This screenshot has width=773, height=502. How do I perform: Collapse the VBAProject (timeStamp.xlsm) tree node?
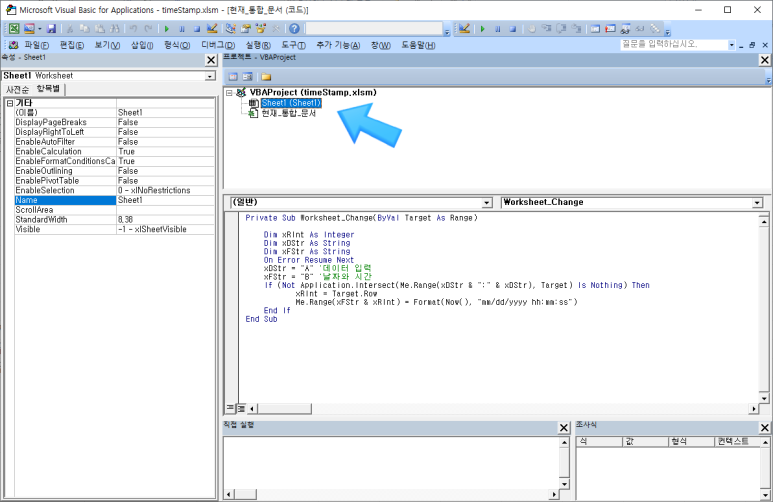pos(229,93)
